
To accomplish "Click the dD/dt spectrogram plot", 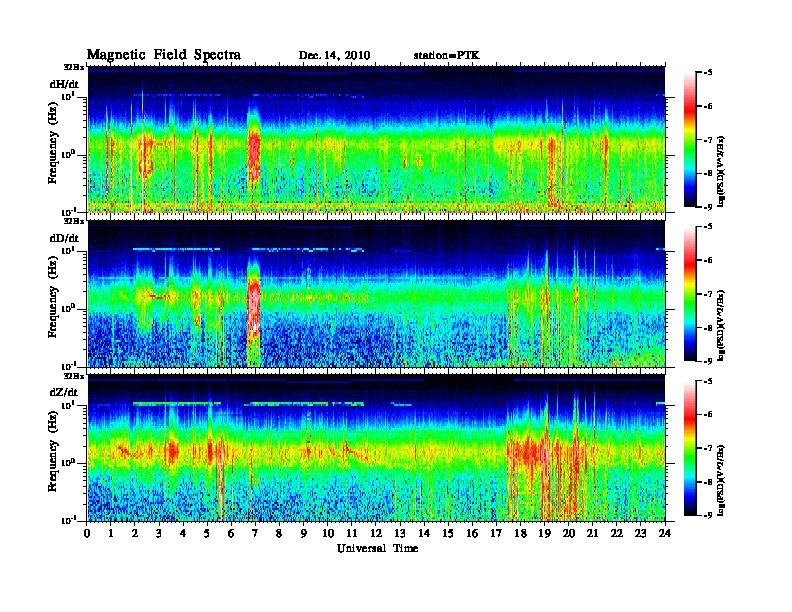I will [x=376, y=294].
